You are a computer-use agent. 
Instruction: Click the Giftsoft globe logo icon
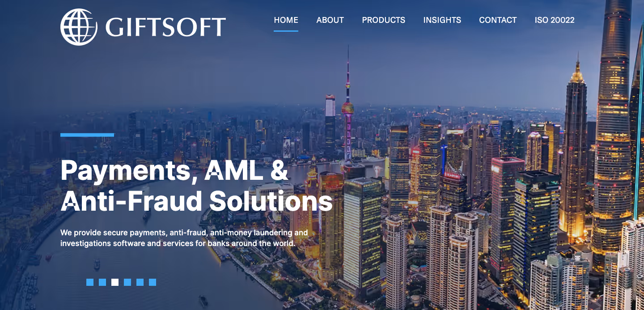pos(79,27)
